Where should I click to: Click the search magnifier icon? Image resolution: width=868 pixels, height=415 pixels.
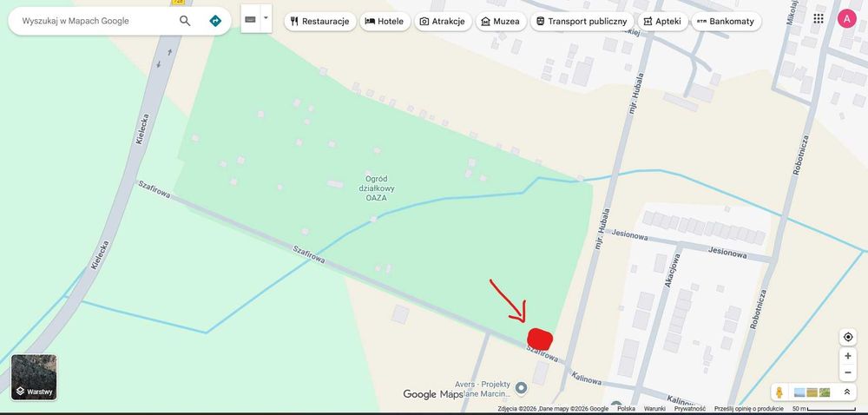(x=185, y=21)
